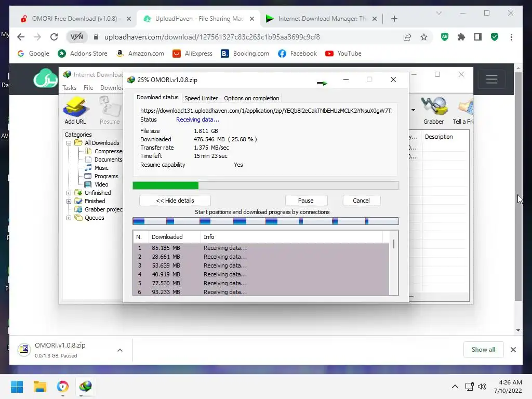Viewport: 532px width, 399px height.
Task: Cancel the OMORI download
Action: 361,201
